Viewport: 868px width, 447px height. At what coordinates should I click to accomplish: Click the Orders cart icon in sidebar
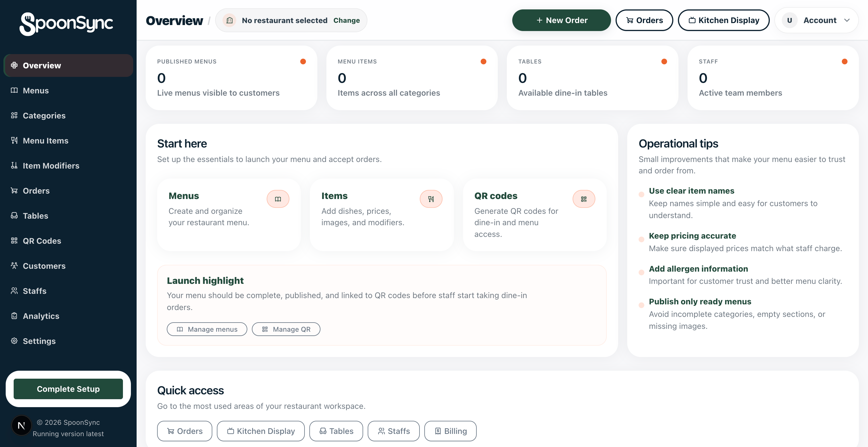click(x=14, y=190)
